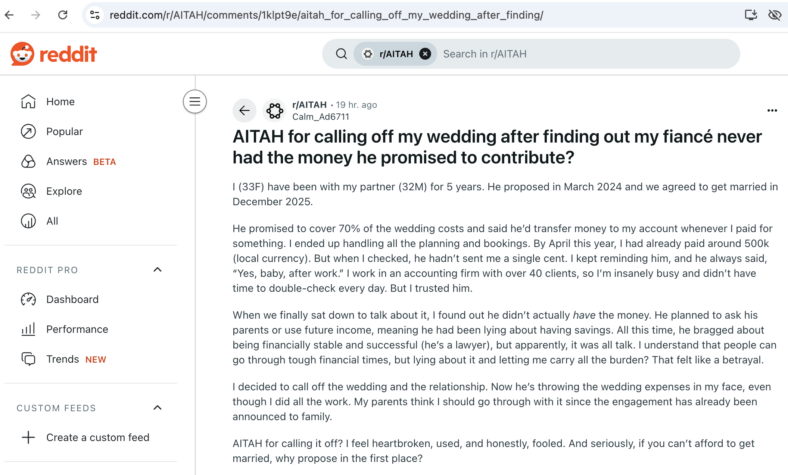This screenshot has width=788, height=475.
Task: Remove the r/AITAH search filter chip
Action: click(x=425, y=54)
